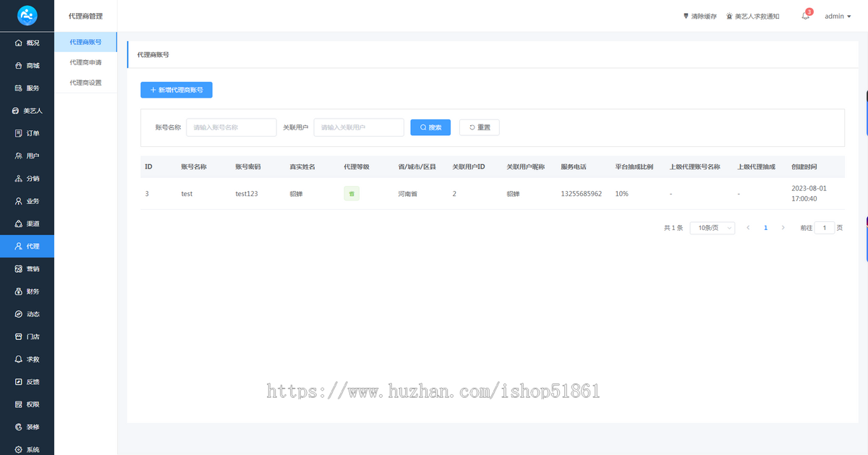The height and width of the screenshot is (455, 868).
Task: Open 装修 decoration in the sidebar
Action: point(27,427)
